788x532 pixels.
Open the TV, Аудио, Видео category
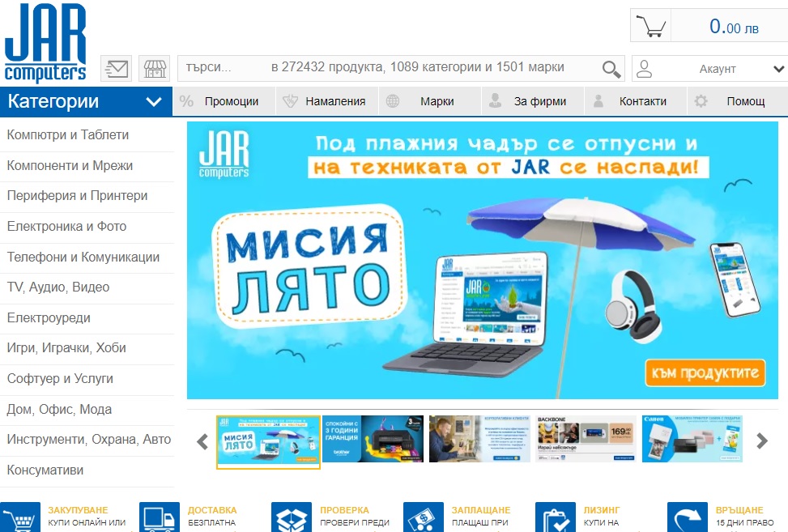[87, 287]
